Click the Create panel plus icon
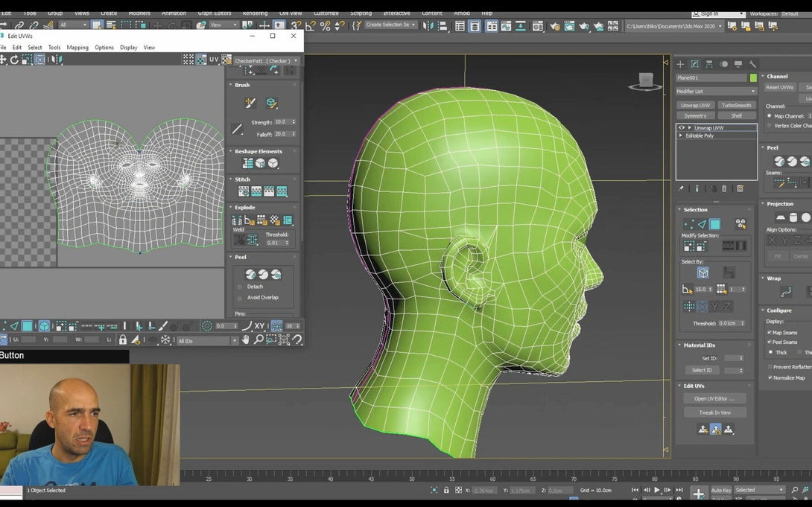The image size is (812, 507). (680, 65)
